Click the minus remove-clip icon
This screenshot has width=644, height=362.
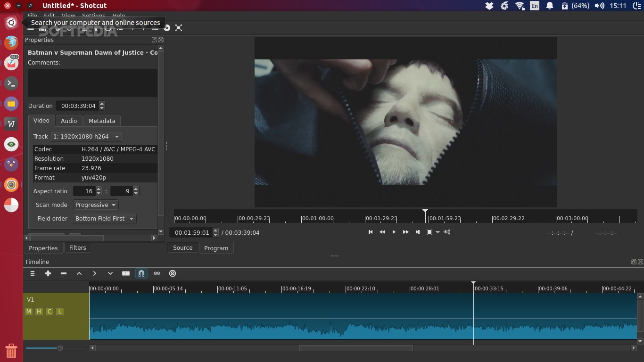coord(64,273)
